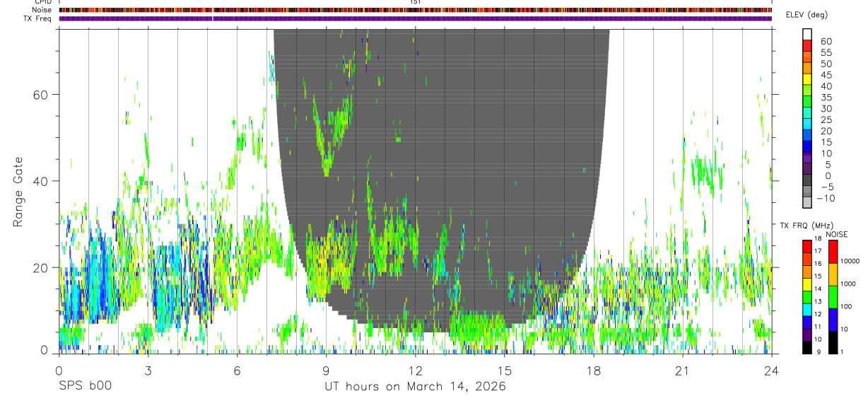
Task: Click the multicolored Noise strip above the plot
Action: pos(415,10)
